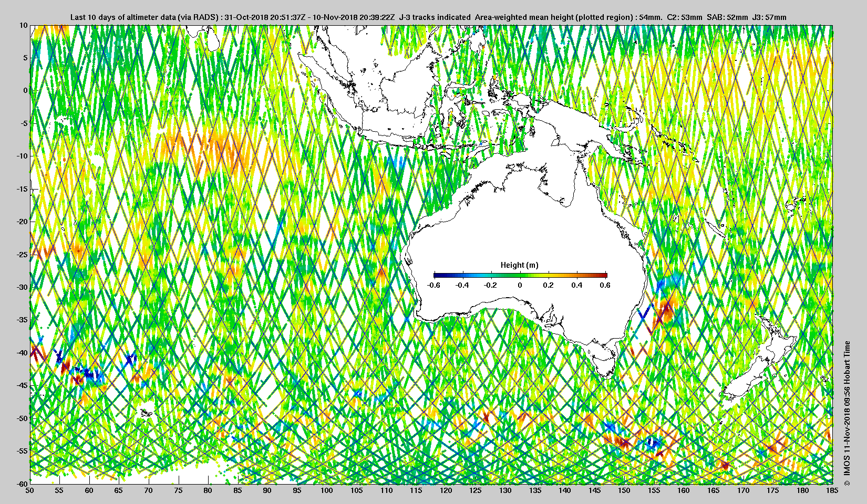Click longitude axis label '70'
This screenshot has width=867, height=504.
pos(149,490)
